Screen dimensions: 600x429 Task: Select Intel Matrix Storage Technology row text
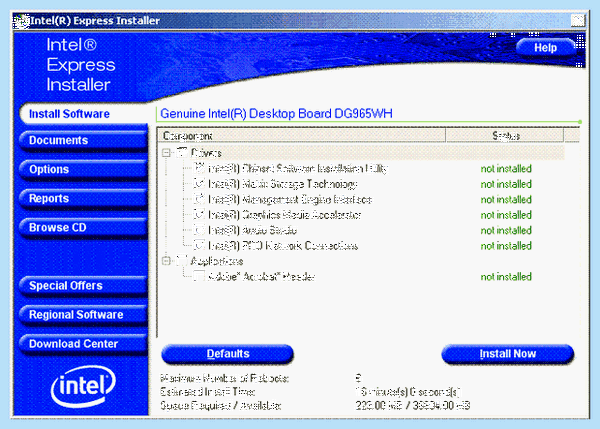pyautogui.click(x=283, y=184)
